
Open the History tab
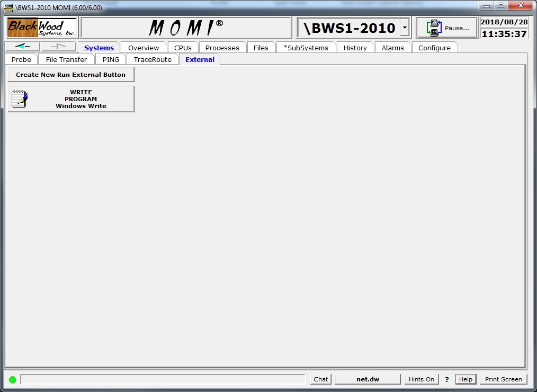(x=355, y=48)
